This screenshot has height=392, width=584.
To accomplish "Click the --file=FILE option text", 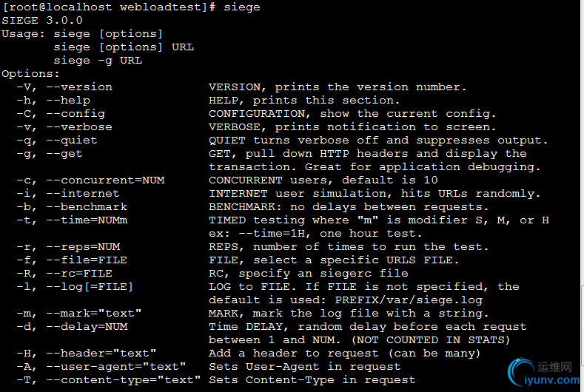I will coord(87,260).
